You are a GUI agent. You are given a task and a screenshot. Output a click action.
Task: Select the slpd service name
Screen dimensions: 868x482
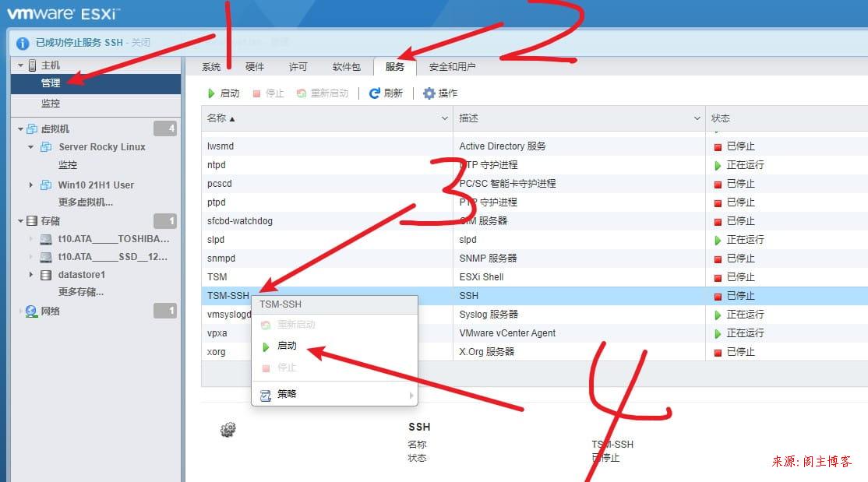pyautogui.click(x=216, y=240)
